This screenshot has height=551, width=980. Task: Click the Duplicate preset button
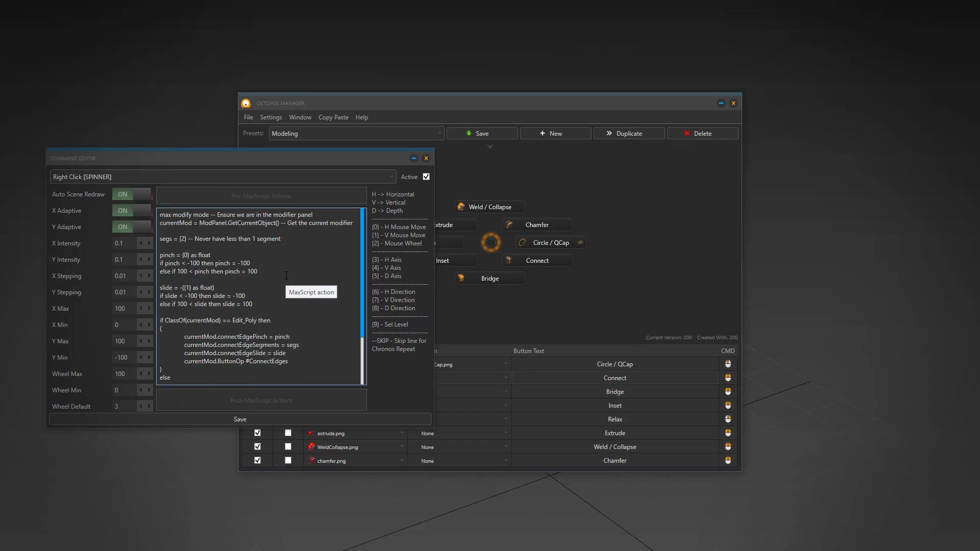point(629,133)
